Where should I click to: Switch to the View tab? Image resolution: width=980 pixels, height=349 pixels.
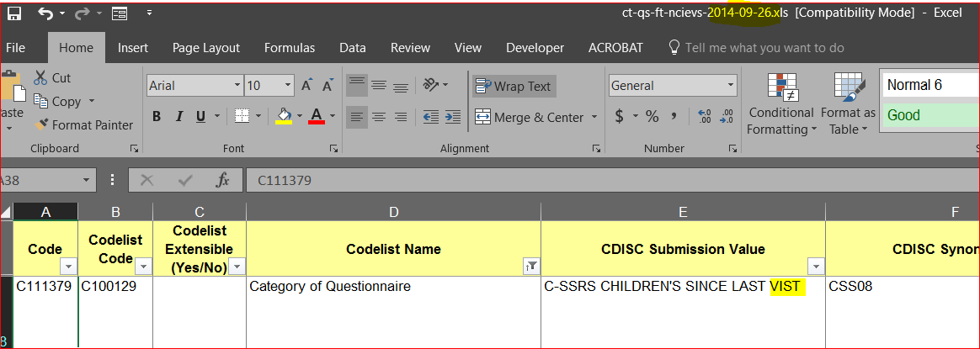coord(467,47)
